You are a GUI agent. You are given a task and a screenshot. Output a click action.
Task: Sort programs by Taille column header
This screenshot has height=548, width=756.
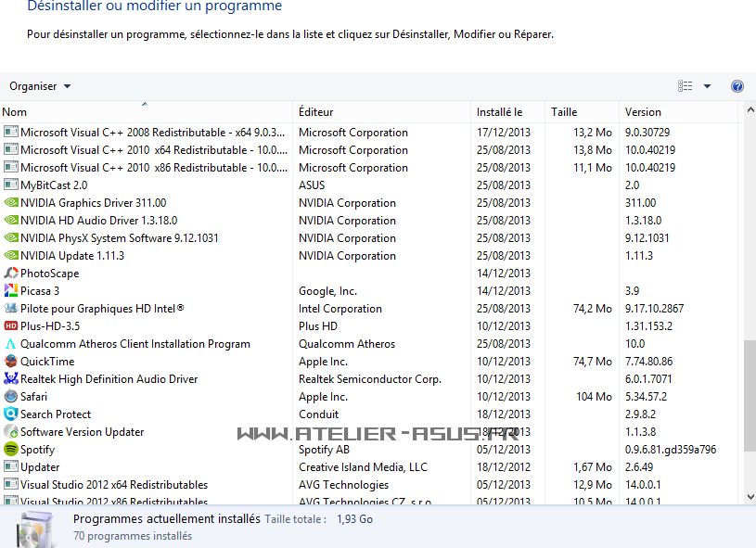pos(564,112)
